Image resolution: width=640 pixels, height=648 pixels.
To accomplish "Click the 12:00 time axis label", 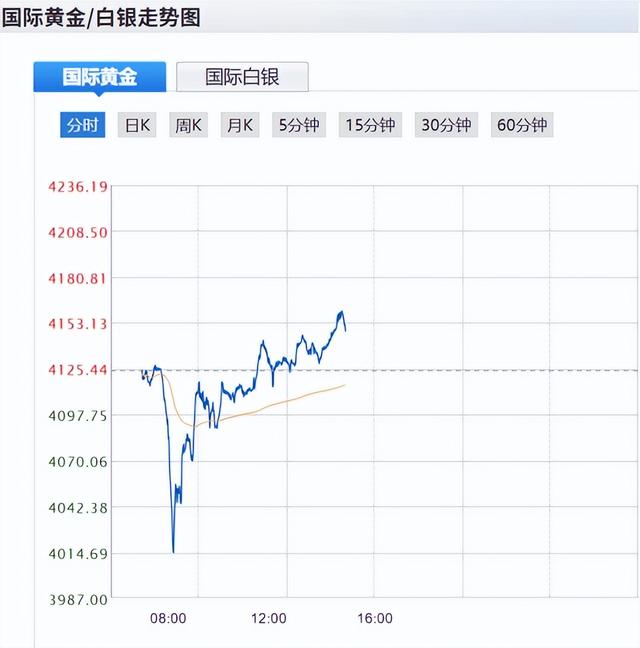I will coord(269,618).
